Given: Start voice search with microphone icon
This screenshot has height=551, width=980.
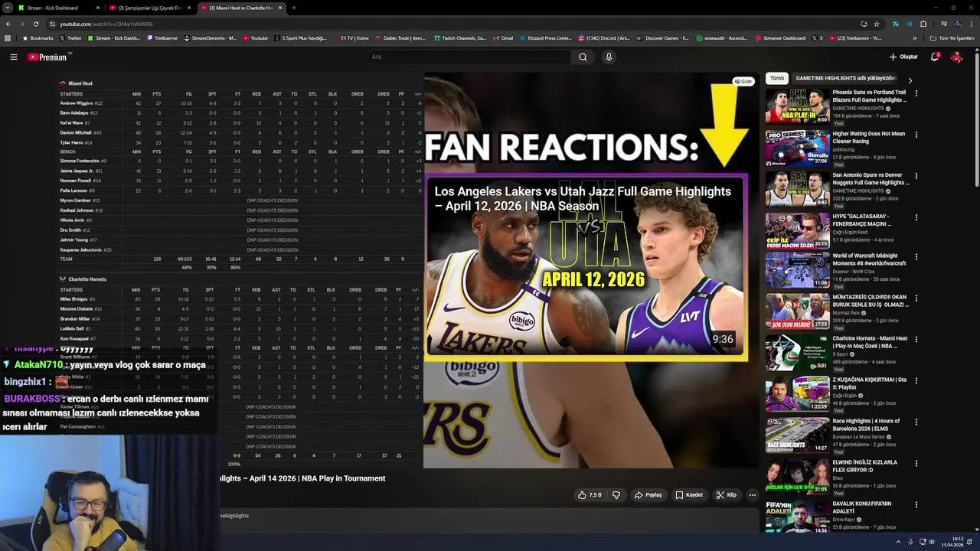Looking at the screenshot, I should 609,57.
